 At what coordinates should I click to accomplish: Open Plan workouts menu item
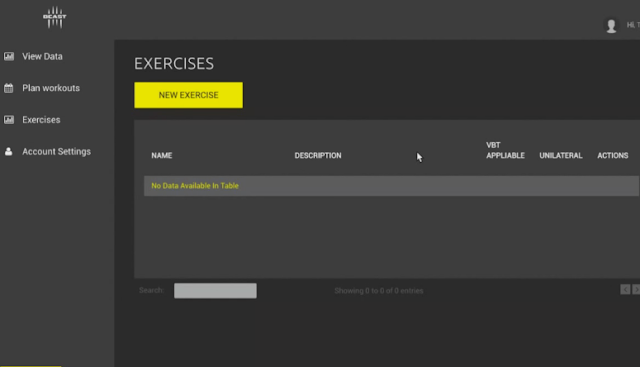click(51, 88)
